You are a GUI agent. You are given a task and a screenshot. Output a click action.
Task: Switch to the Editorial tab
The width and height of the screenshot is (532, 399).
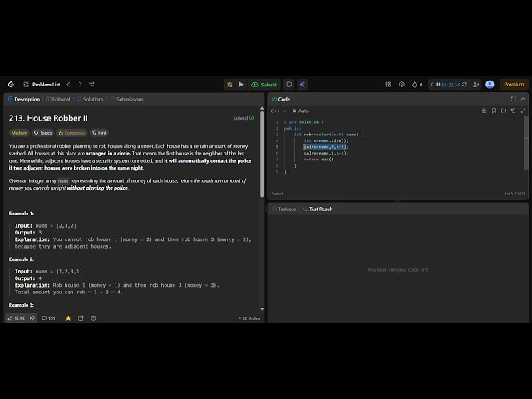click(57, 99)
